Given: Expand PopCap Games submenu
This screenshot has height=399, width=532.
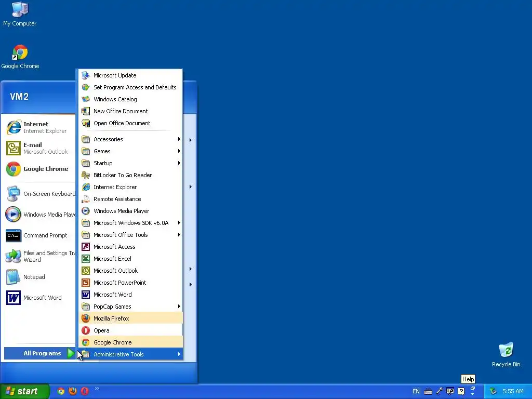Looking at the screenshot, I should (130, 307).
